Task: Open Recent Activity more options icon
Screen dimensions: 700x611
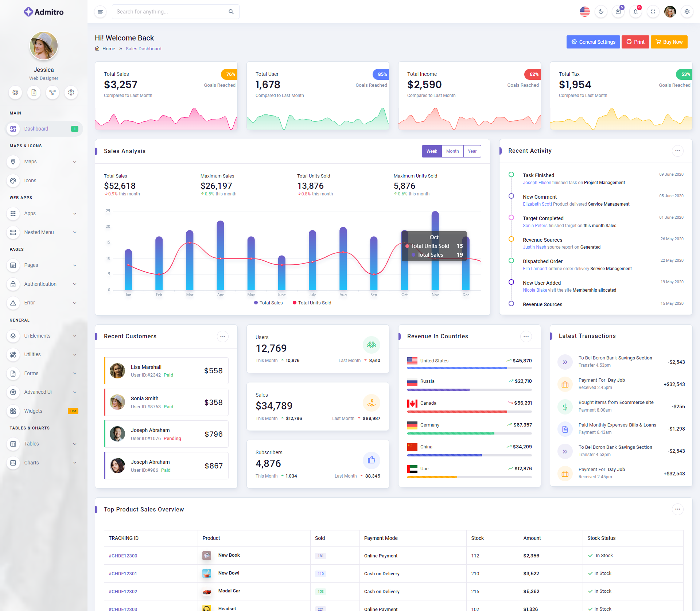Action: [x=677, y=151]
